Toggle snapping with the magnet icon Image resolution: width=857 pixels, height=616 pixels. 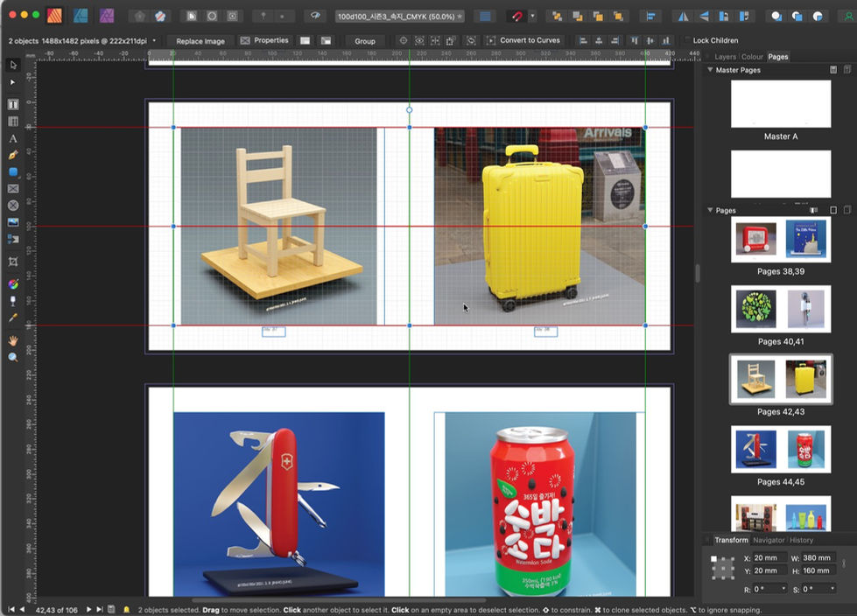(517, 17)
